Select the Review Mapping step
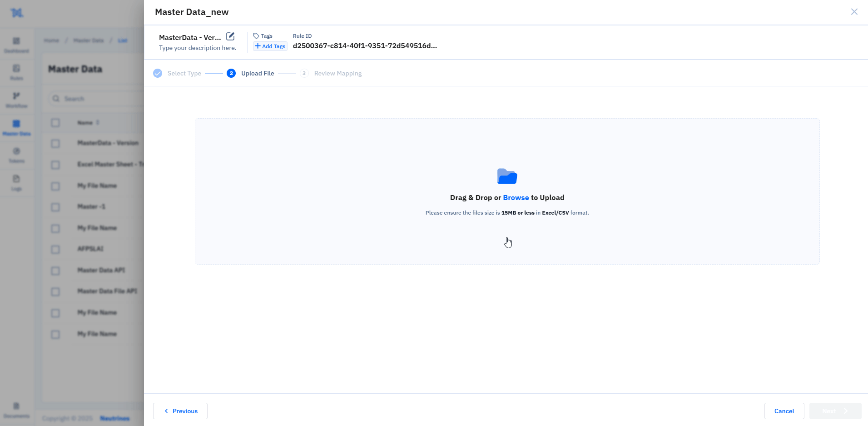The width and height of the screenshot is (868, 426). 331,73
